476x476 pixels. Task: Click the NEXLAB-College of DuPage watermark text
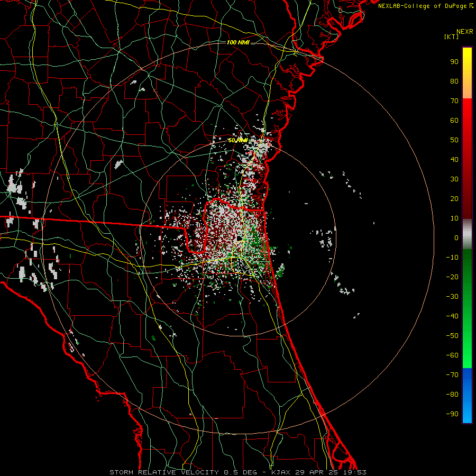[x=425, y=6]
